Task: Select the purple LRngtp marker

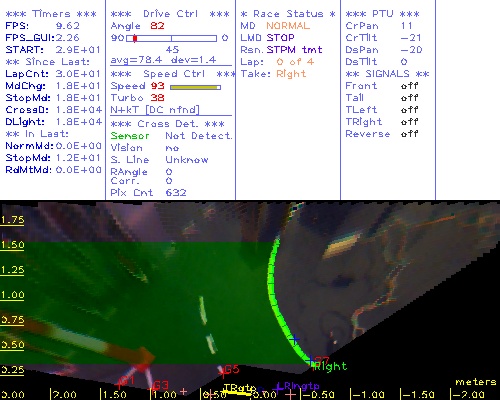Action: click(298, 386)
